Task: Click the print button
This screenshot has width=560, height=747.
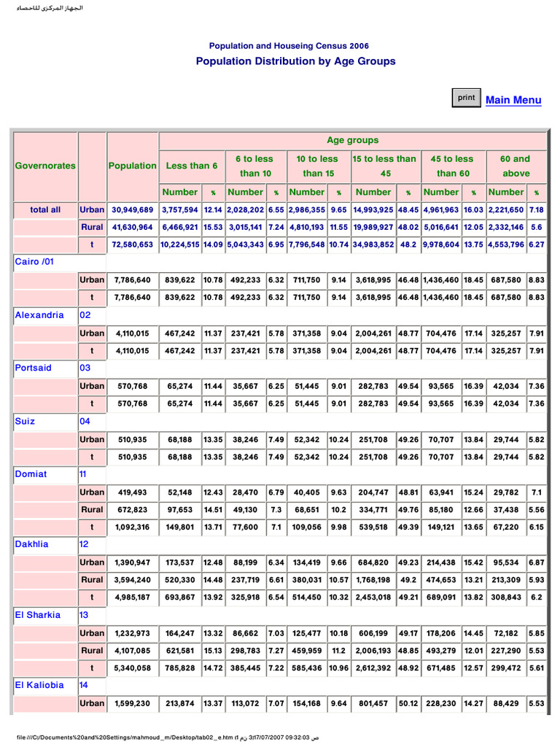Action: tap(466, 98)
